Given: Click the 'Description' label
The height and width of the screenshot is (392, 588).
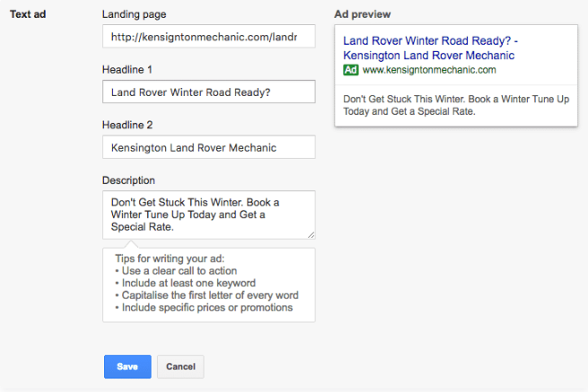Looking at the screenshot, I should [128, 180].
